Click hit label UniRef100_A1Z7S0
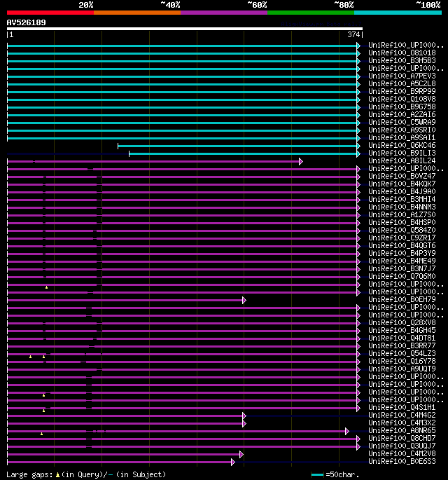Screen dimensions: 448x480 click(402, 215)
